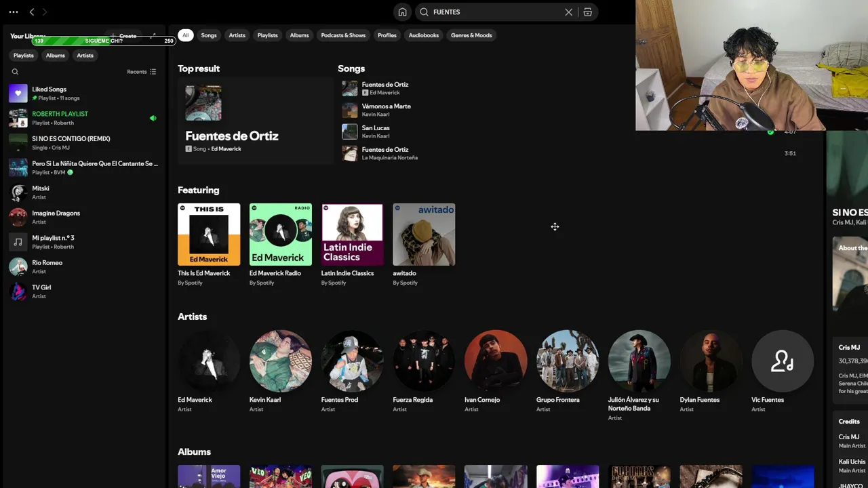Go back with the left arrow

(32, 12)
